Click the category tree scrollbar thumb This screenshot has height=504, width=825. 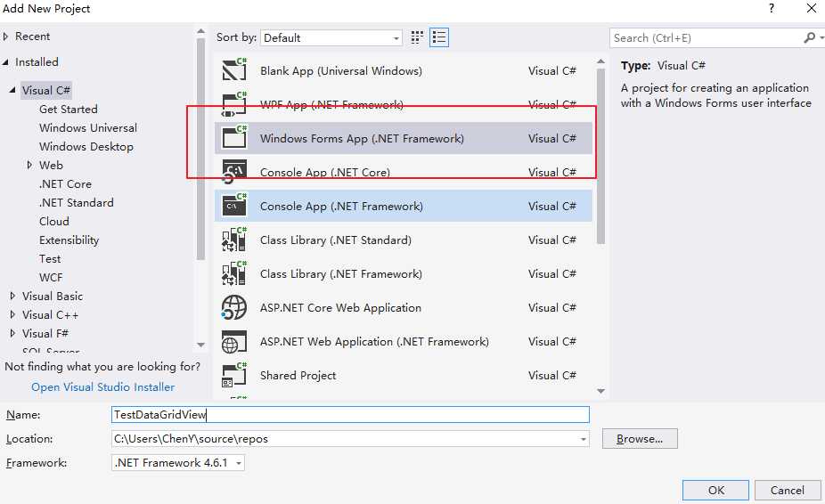click(200, 149)
